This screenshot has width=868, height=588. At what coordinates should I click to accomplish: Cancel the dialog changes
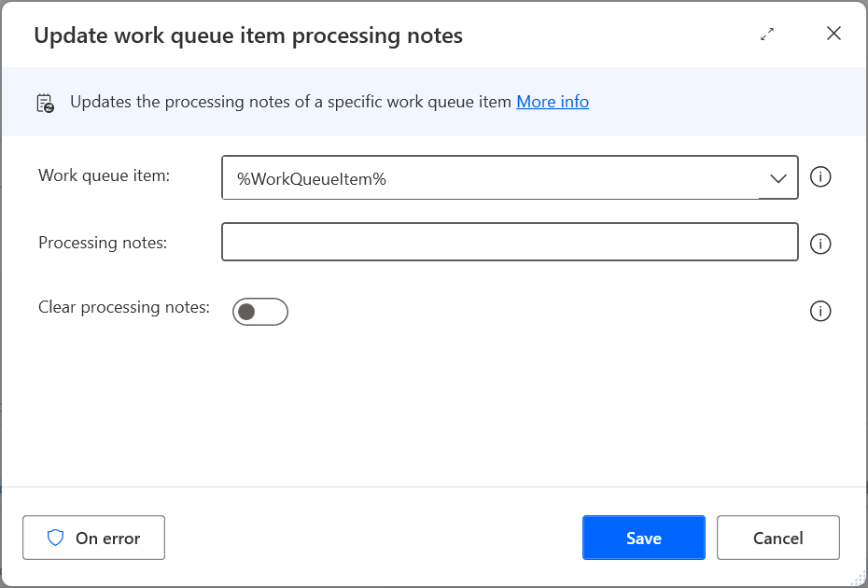click(x=777, y=538)
